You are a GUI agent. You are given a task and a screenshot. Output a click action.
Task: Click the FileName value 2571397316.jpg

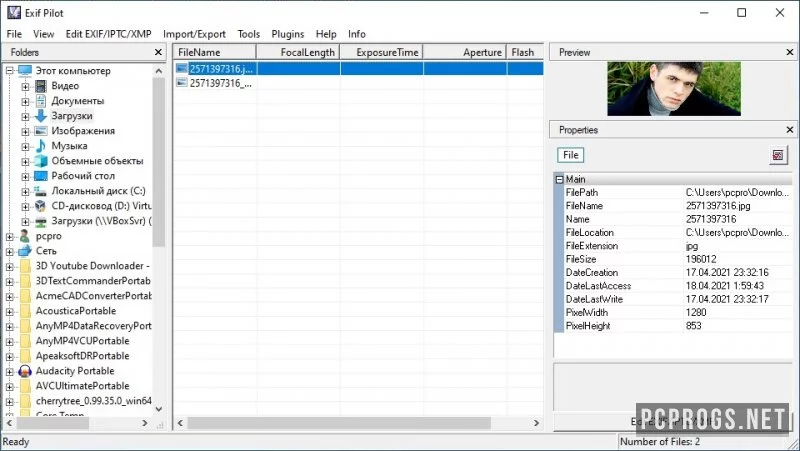click(x=718, y=206)
